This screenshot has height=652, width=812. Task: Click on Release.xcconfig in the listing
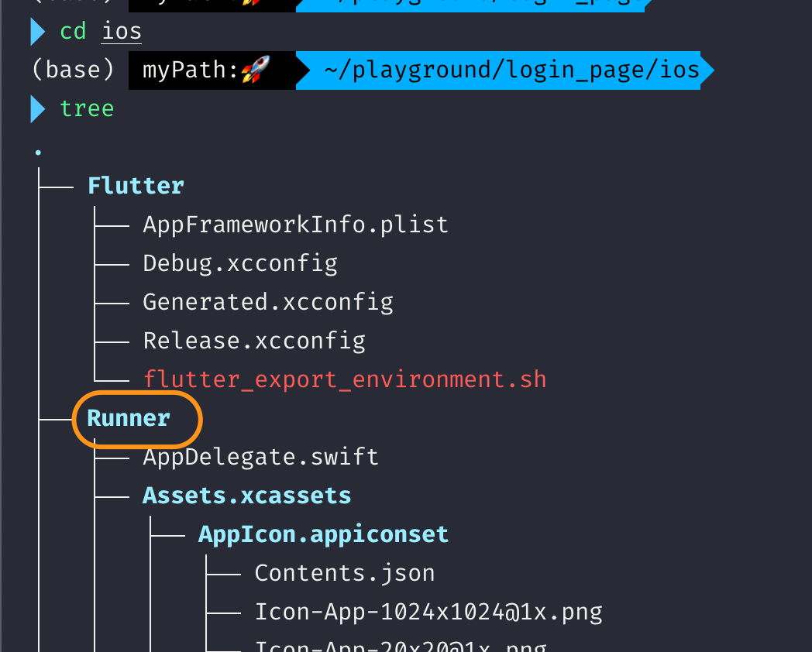coord(254,341)
